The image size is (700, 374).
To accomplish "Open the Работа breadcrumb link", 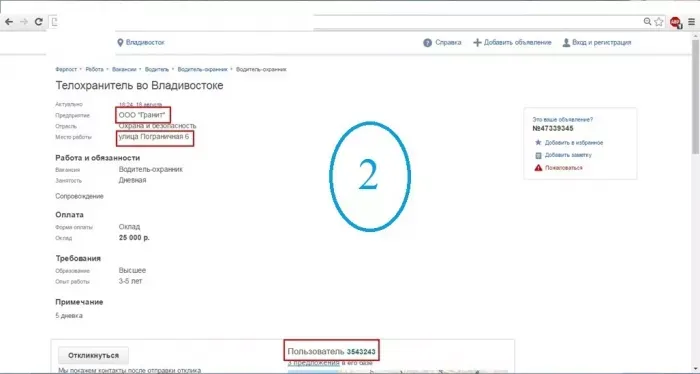I will click(x=94, y=69).
